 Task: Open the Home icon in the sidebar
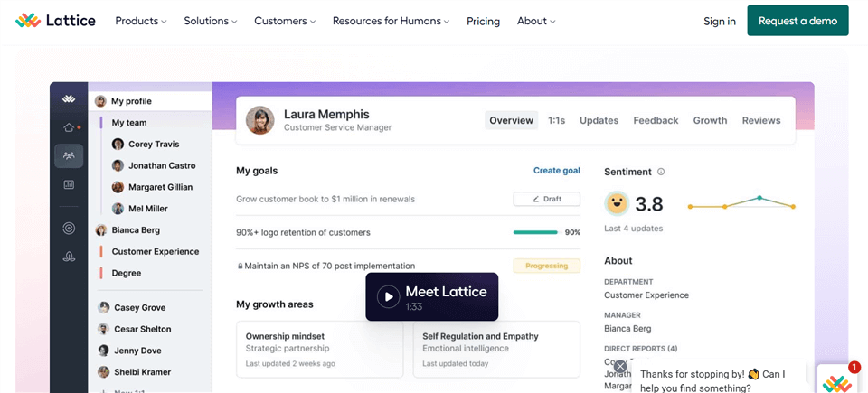69,128
